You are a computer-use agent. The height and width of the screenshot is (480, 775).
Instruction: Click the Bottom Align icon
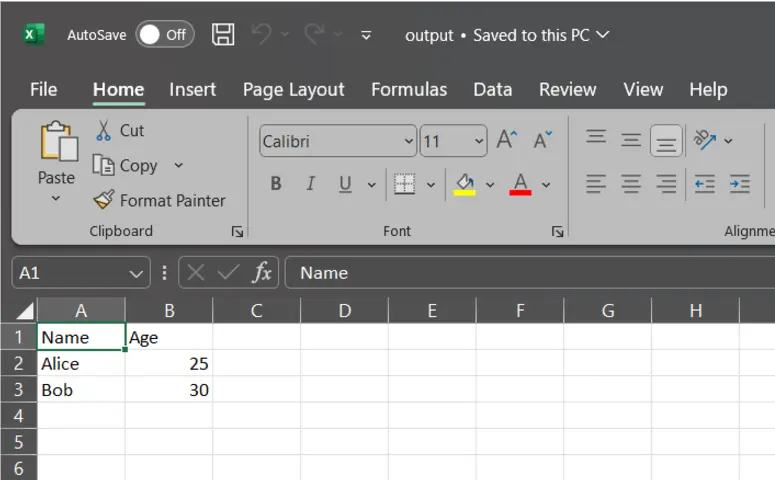[x=666, y=141]
